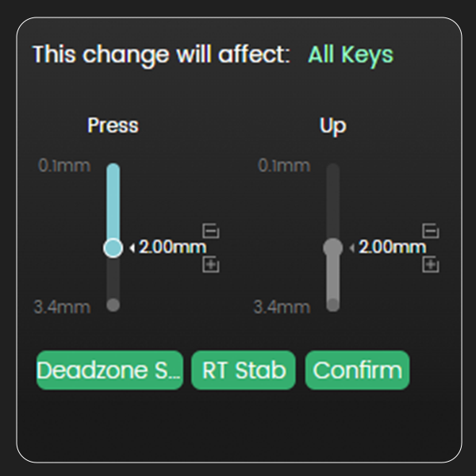Click top of the Up slider track
The width and height of the screenshot is (476, 476).
[x=333, y=170]
